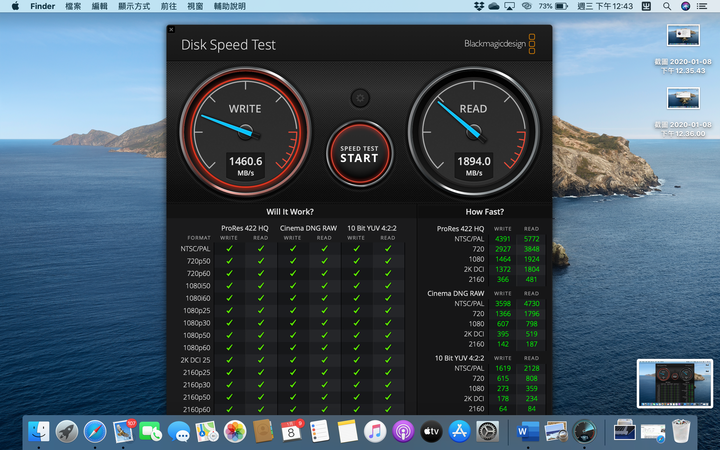
Task: Click ProRes 422 HQ NTSC/PAL write value 4391
Action: click(x=503, y=239)
